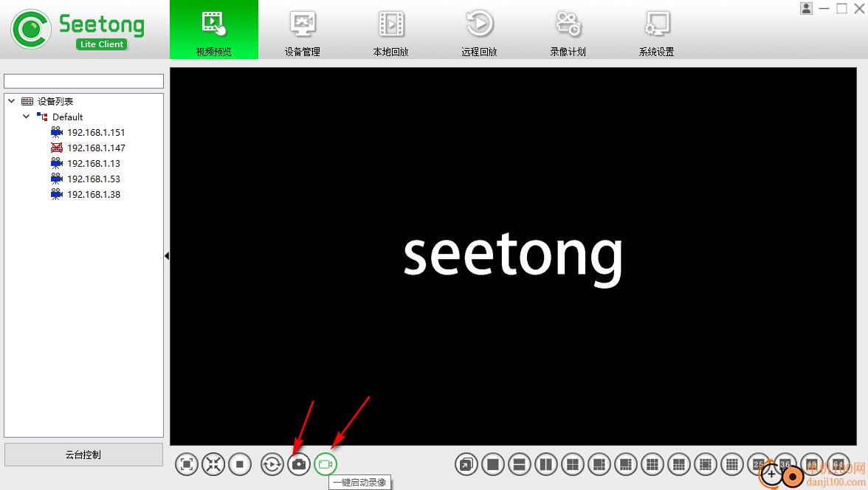Switch to ten-window layout
Viewport: 868px width, 490px height.
tap(679, 464)
